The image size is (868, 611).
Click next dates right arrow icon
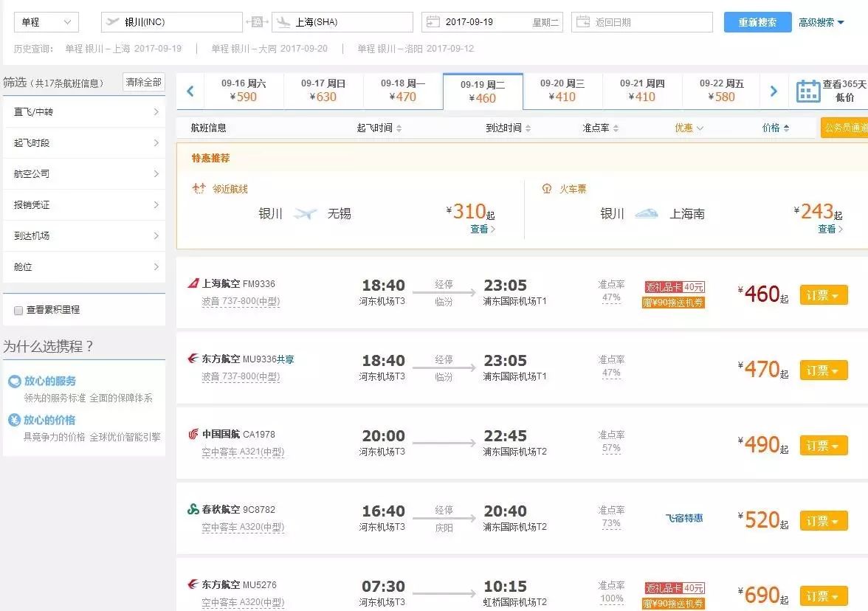(774, 92)
